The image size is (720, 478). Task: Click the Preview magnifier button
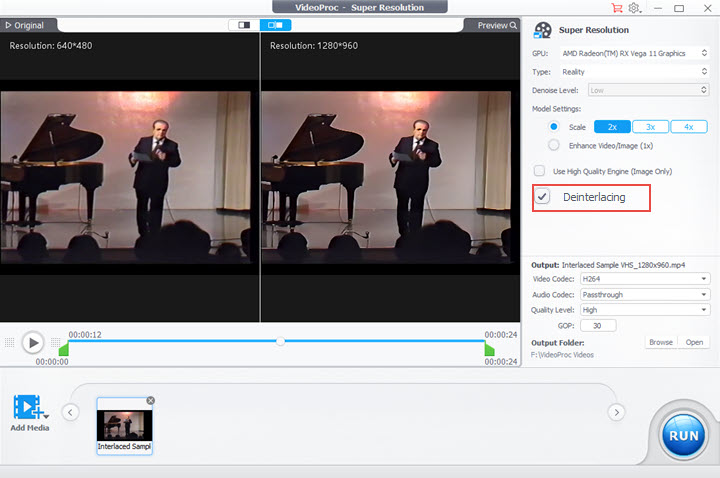point(497,25)
